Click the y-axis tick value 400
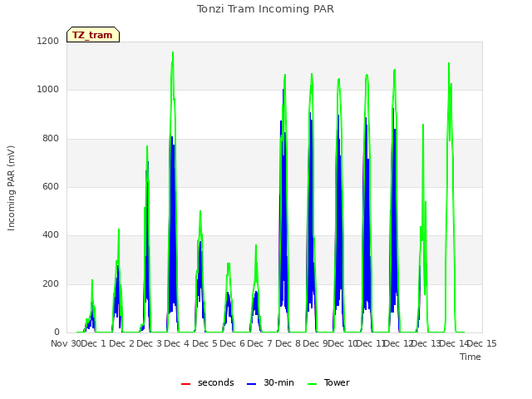This screenshot has width=532, height=399. [x=51, y=235]
